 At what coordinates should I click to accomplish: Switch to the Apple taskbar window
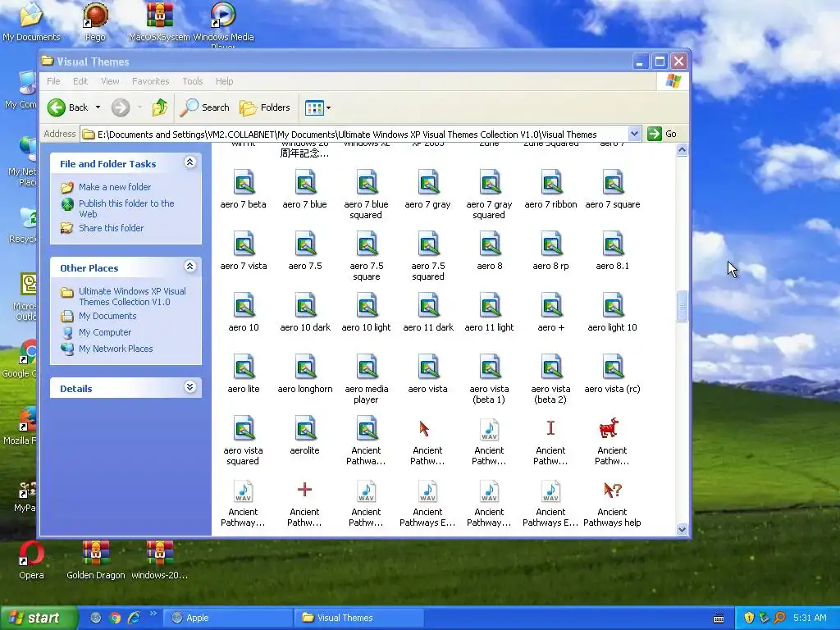pos(228,618)
